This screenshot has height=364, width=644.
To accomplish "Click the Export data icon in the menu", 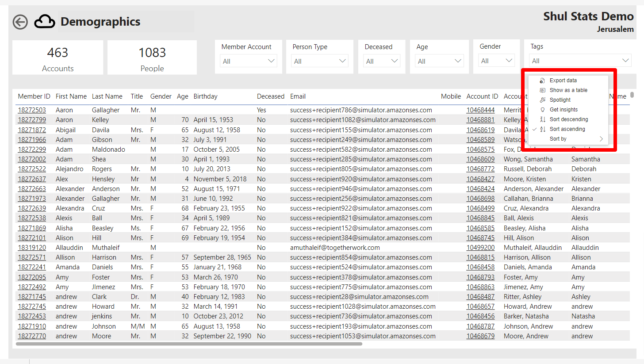I will pyautogui.click(x=542, y=80).
